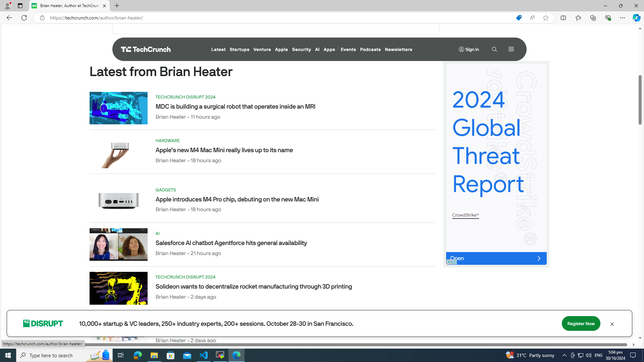Viewport: 644px width, 362px height.
Task: Open the profile avatar icon
Action: [x=7, y=6]
